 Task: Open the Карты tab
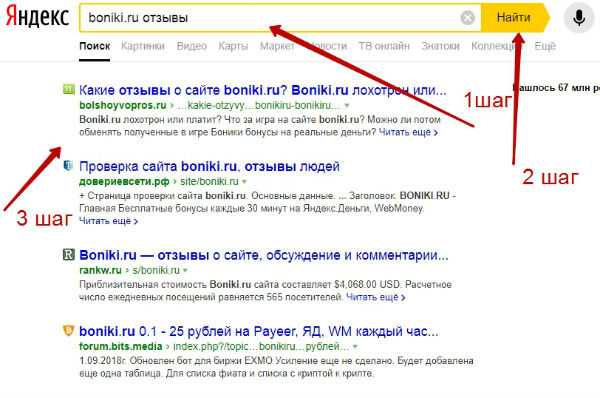(233, 46)
